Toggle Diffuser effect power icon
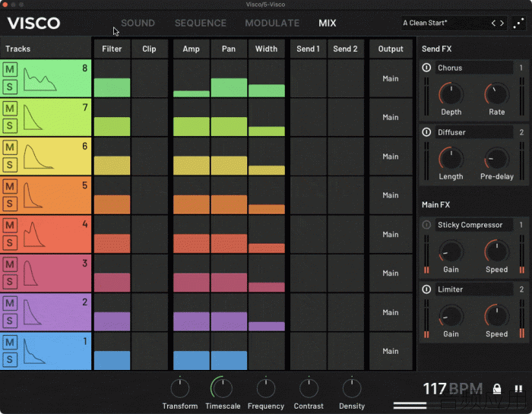This screenshot has height=414, width=532. pyautogui.click(x=426, y=132)
